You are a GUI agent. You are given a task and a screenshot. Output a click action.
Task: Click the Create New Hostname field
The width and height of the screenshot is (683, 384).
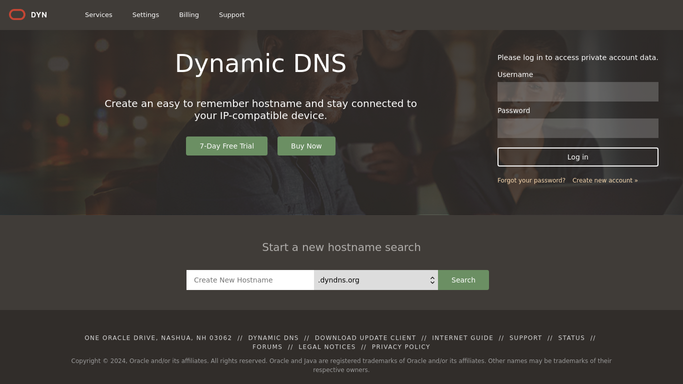(250, 280)
